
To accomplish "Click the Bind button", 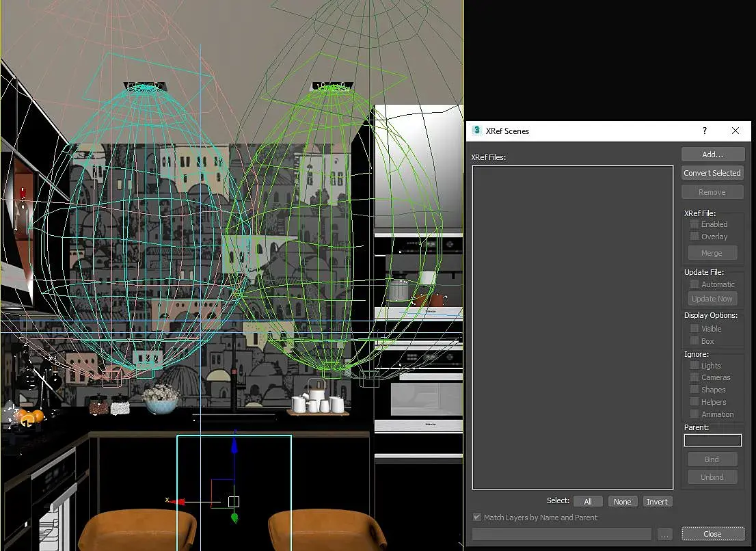I will [x=712, y=459].
